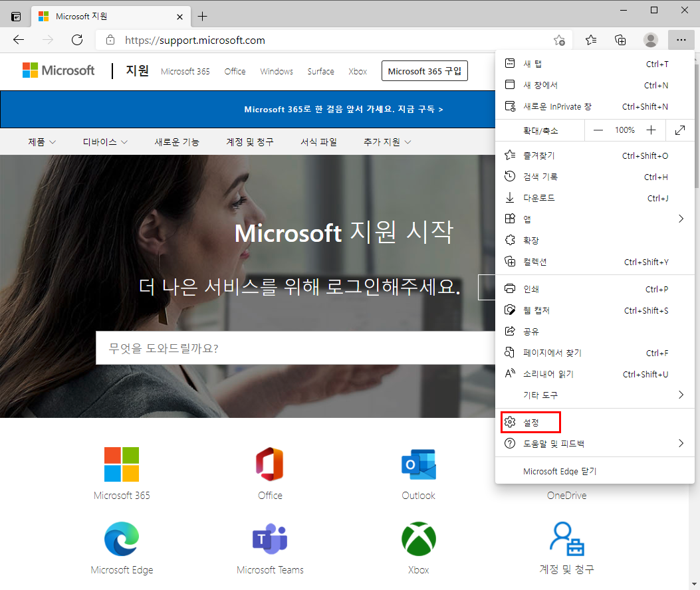The height and width of the screenshot is (590, 700).
Task: Open the Windows header link
Action: pyautogui.click(x=277, y=71)
